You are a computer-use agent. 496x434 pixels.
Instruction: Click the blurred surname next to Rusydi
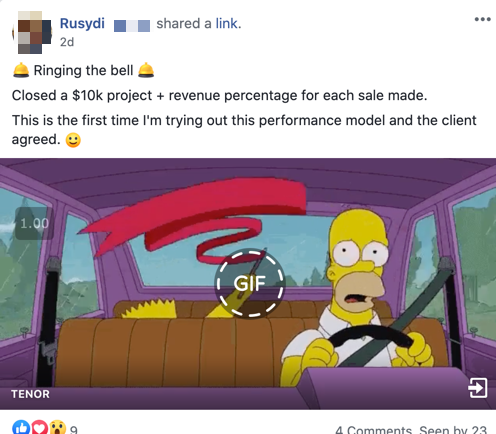(132, 26)
